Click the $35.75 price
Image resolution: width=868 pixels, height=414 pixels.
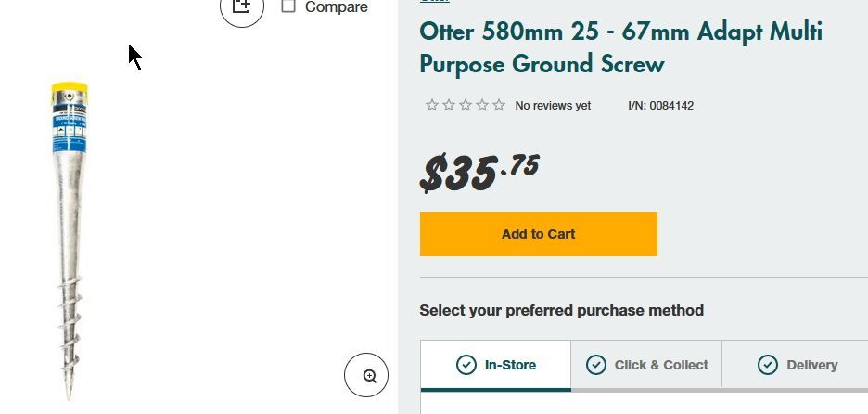479,173
